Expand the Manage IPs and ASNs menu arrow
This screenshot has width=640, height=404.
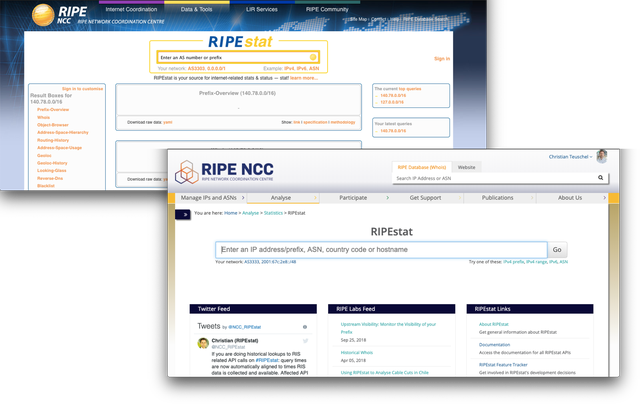tap(243, 198)
